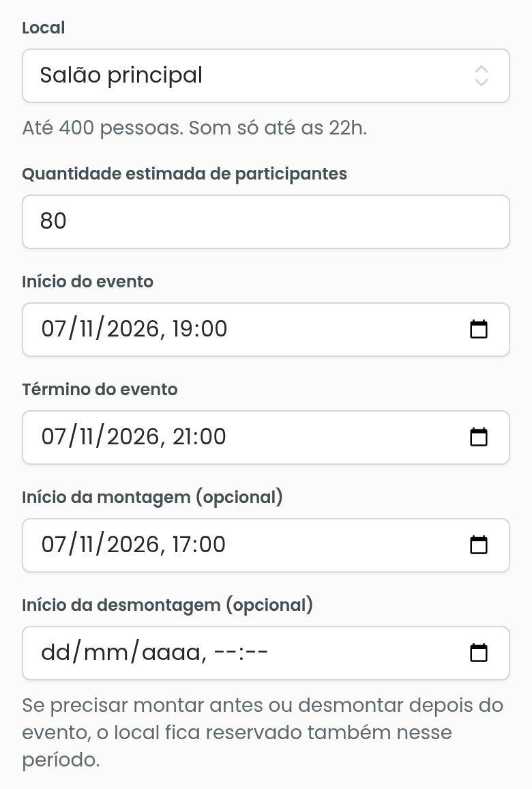This screenshot has width=532, height=789.
Task: Click the Início da montagem (opcional) label
Action: pyautogui.click(x=152, y=497)
